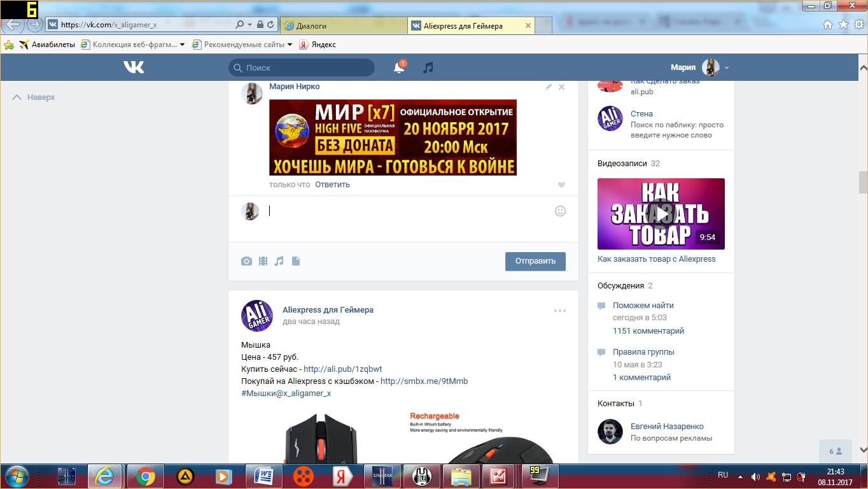Delete Мария Нирко's comment with the X icon

point(561,87)
